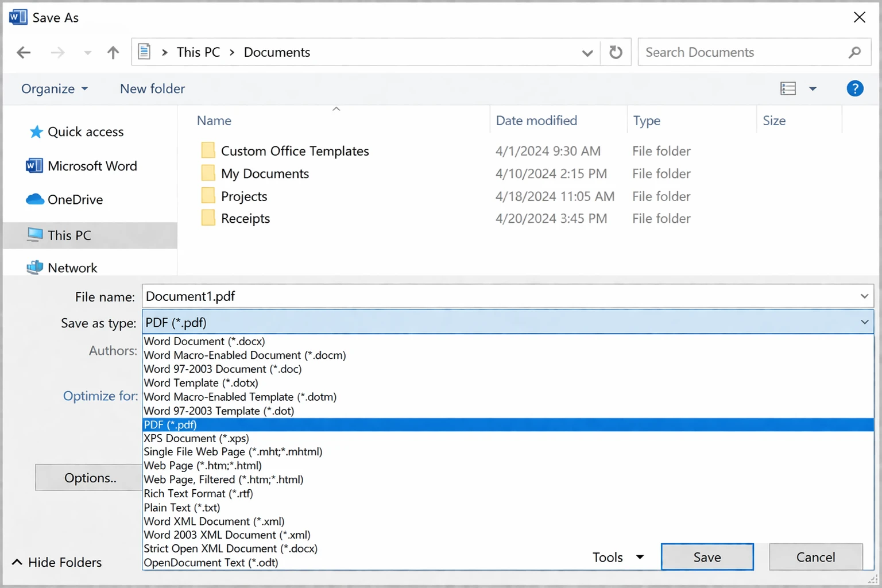Create a New folder
The image size is (882, 588).
(152, 88)
